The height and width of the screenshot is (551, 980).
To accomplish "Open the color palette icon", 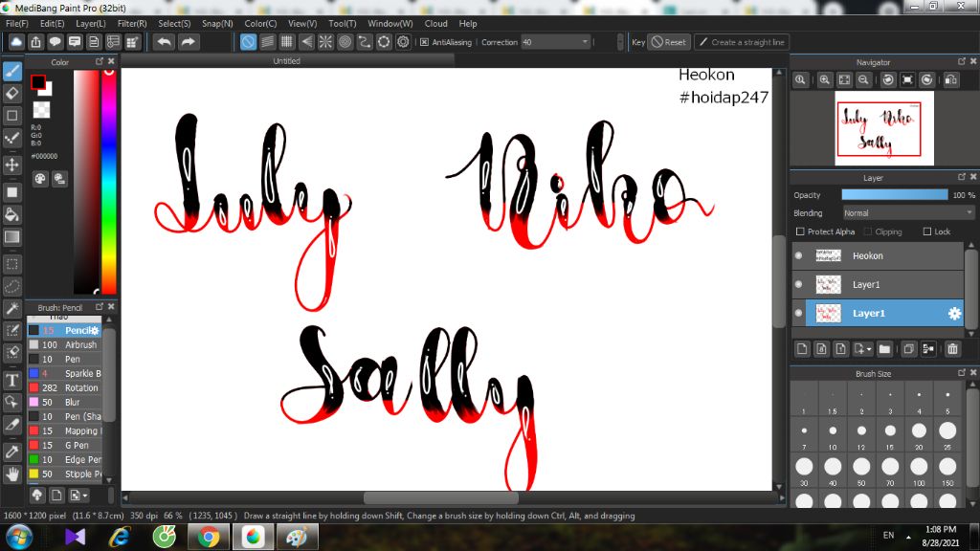I will (x=40, y=179).
